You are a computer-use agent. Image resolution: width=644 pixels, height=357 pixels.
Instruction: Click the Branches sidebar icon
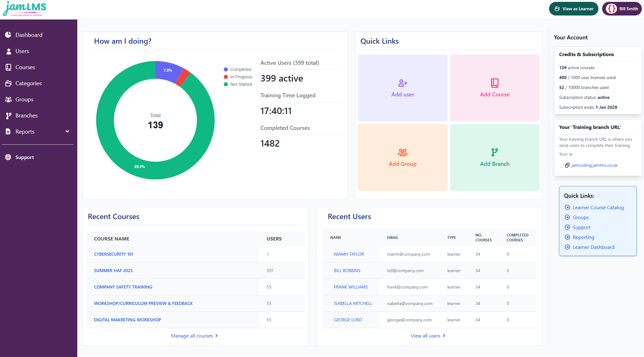coord(8,116)
